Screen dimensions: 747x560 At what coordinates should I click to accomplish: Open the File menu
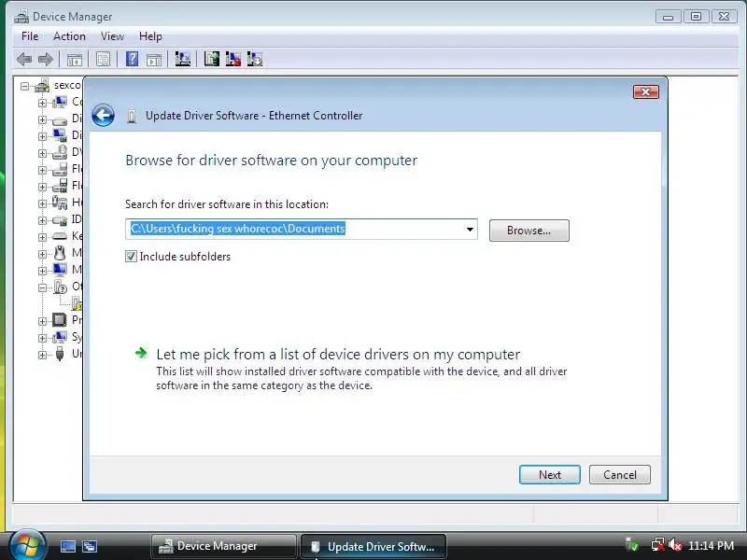point(30,36)
